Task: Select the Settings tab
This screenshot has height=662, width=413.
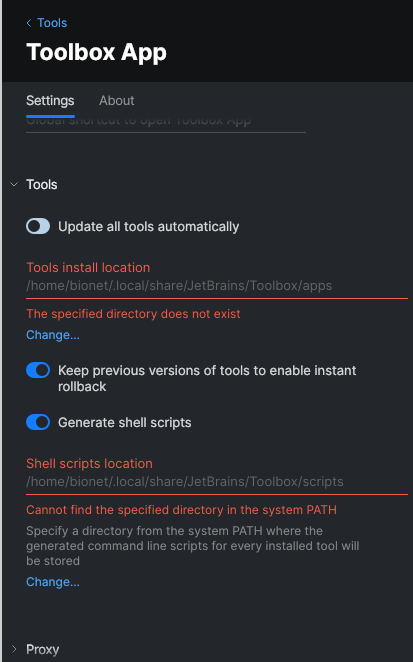Action: 50,100
